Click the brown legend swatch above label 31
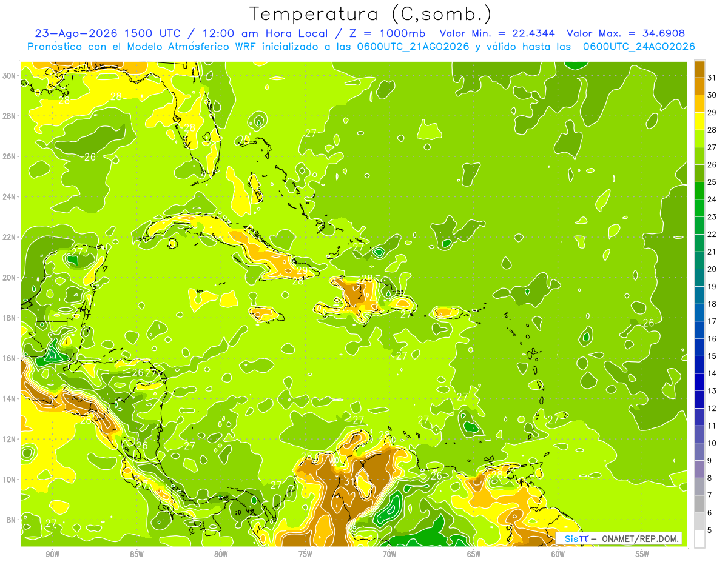728x562 pixels. [700, 69]
